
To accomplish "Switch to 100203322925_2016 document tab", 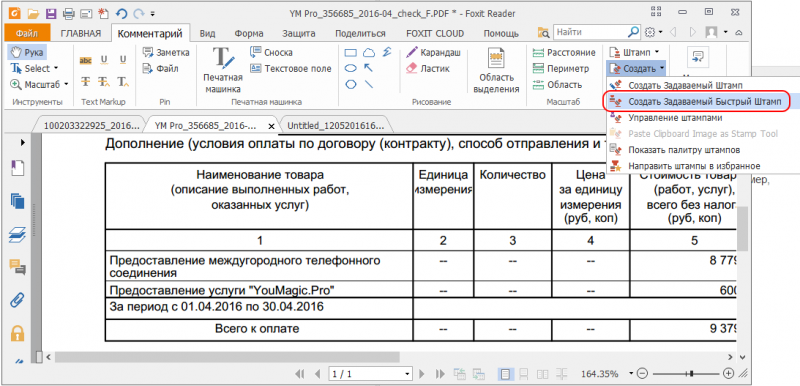I will [91, 125].
